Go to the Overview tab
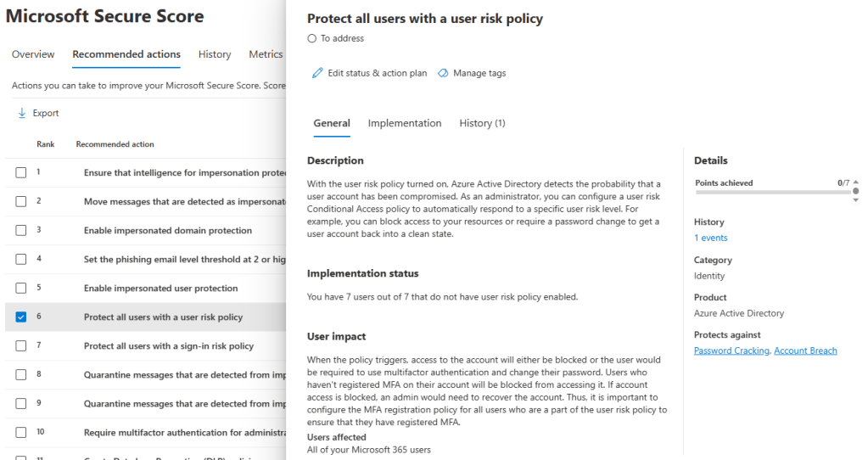868x460 pixels. pos(33,54)
